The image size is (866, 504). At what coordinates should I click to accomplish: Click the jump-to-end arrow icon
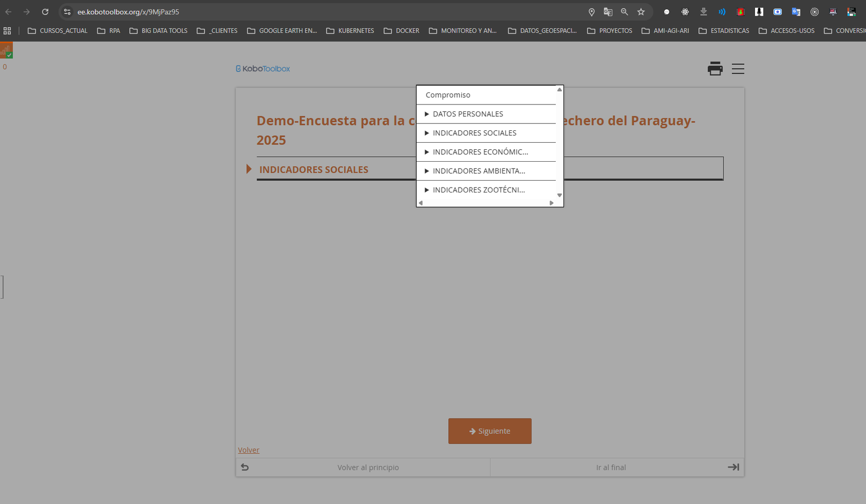[733, 467]
